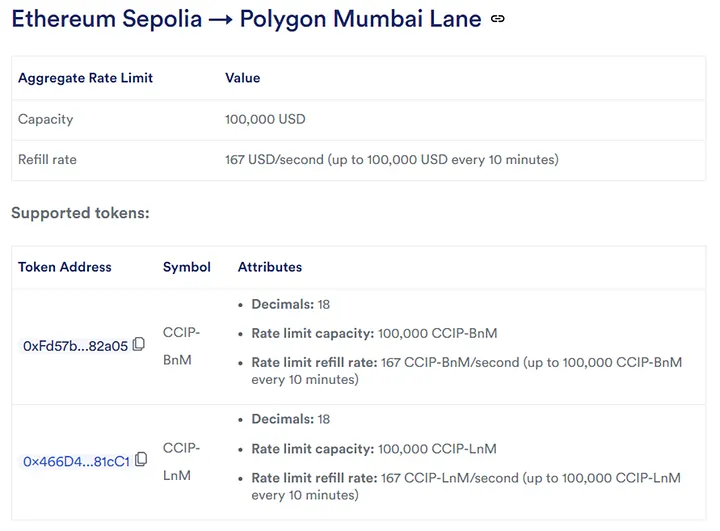This screenshot has width=720, height=531.
Task: Click the CCIP-BnM rate limit capacity line
Action: (x=374, y=333)
